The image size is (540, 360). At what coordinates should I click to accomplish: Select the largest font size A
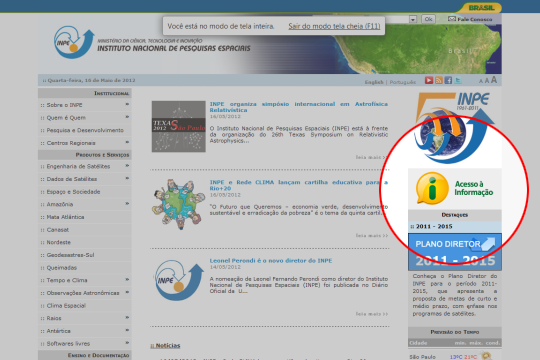(494, 80)
